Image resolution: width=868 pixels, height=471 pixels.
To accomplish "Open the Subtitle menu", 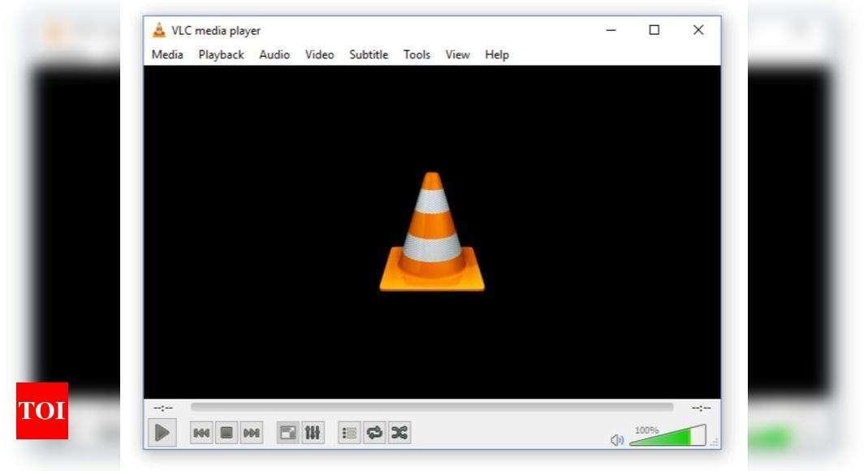I will [369, 54].
